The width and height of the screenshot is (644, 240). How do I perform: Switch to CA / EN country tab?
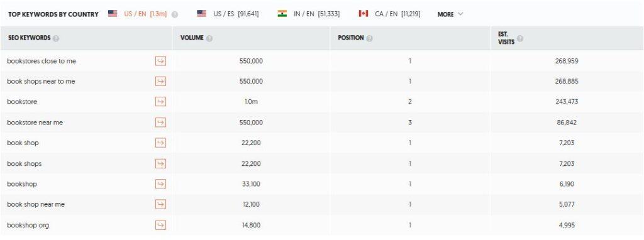(389, 14)
